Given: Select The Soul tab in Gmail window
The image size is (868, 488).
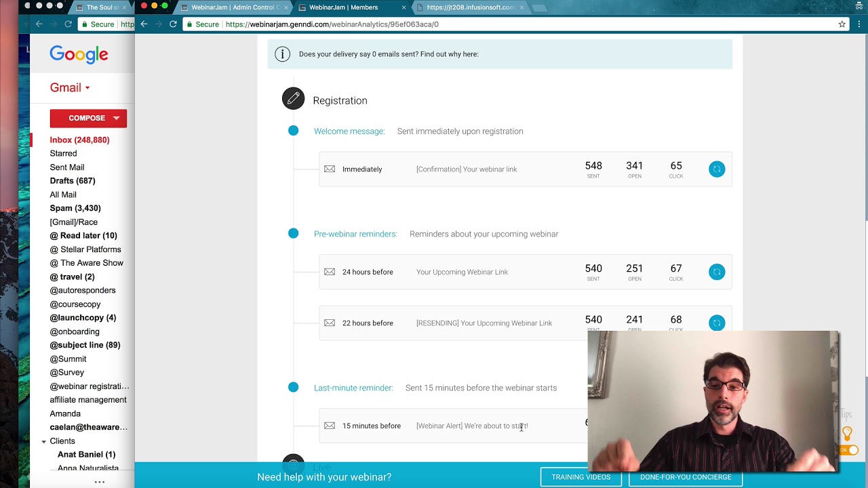Looking at the screenshot, I should (102, 7).
